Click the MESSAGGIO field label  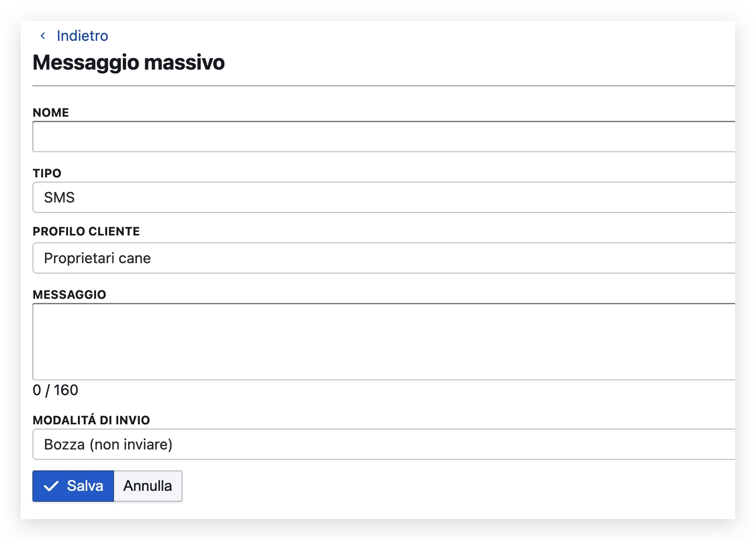[x=70, y=295]
